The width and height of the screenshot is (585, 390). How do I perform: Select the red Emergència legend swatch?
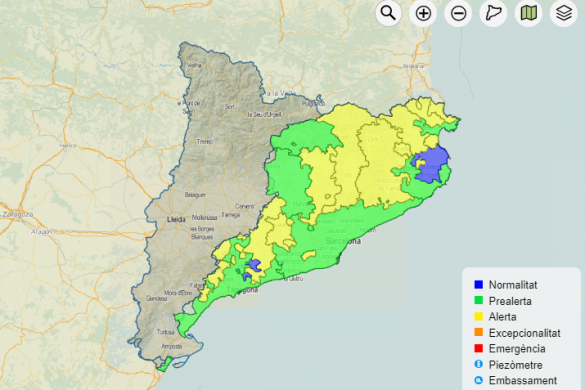(478, 348)
